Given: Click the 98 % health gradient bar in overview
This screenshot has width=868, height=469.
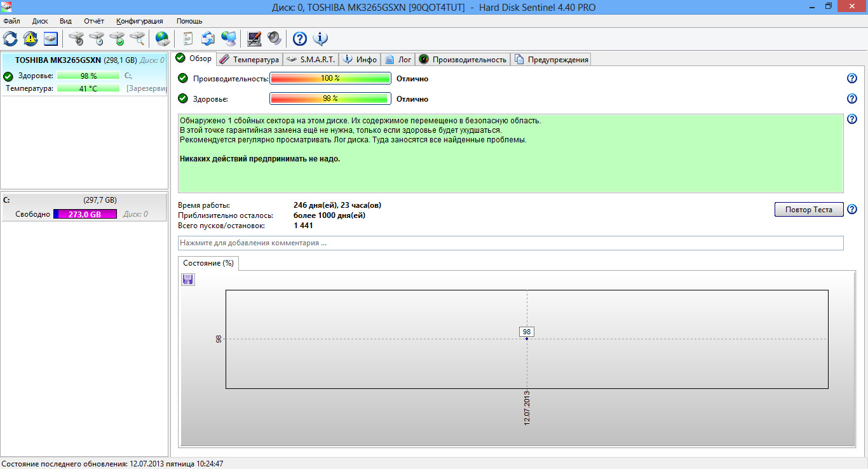Looking at the screenshot, I should [x=330, y=99].
